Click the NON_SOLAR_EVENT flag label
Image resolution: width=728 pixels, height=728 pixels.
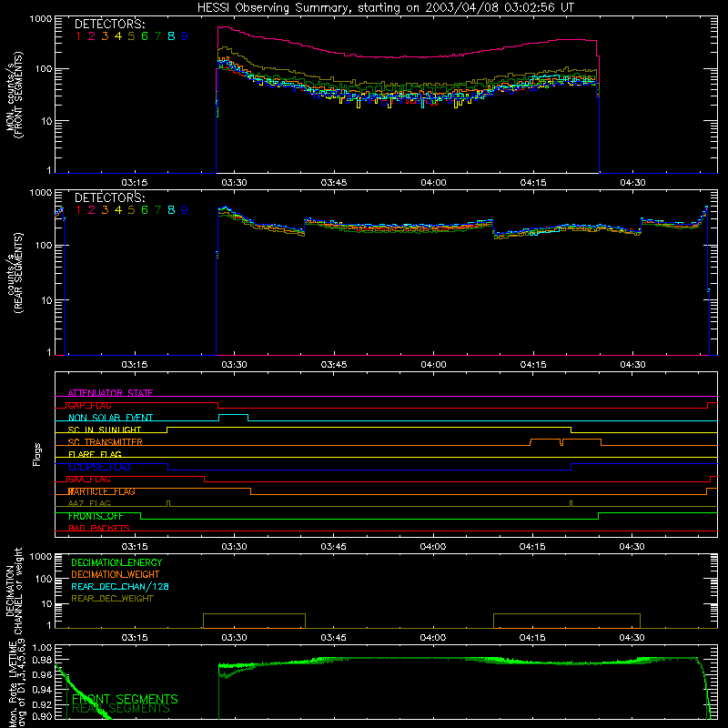click(x=110, y=418)
